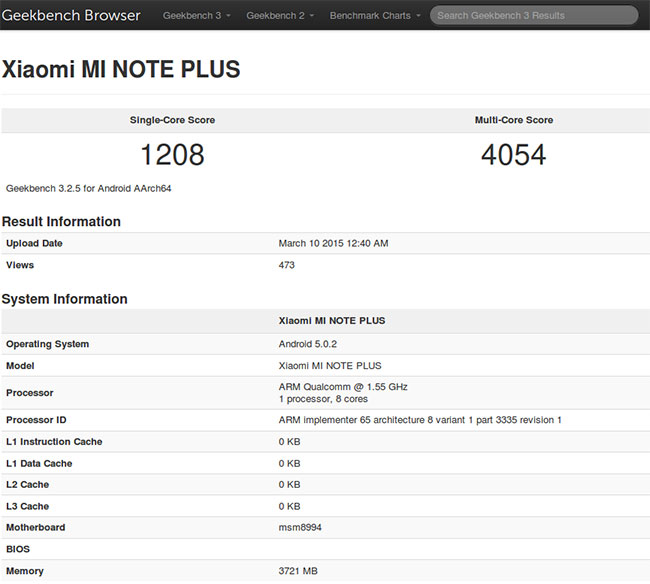Select the table header Xiaomi MI NOTE PLUS

[332, 321]
